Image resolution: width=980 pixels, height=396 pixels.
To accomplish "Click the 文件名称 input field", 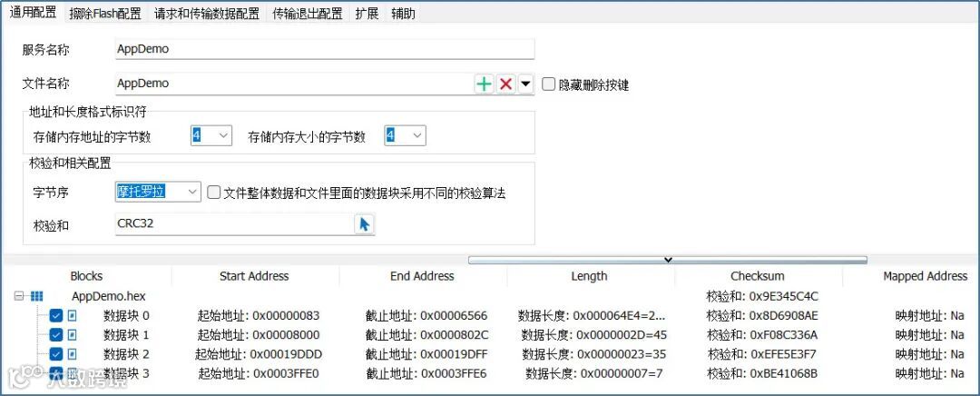I will pyautogui.click(x=294, y=84).
